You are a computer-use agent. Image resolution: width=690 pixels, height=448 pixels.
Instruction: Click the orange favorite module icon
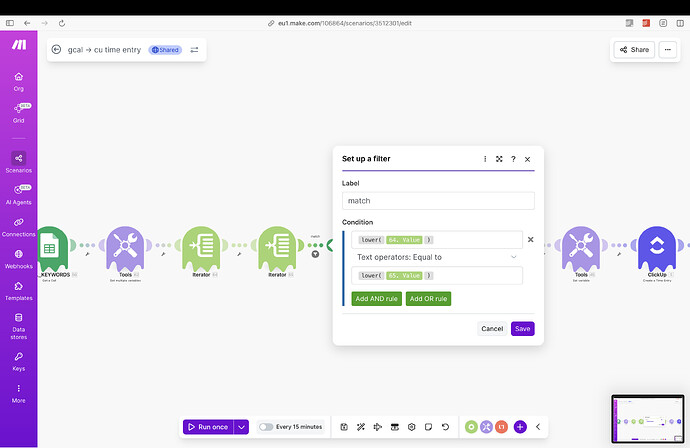coord(501,427)
